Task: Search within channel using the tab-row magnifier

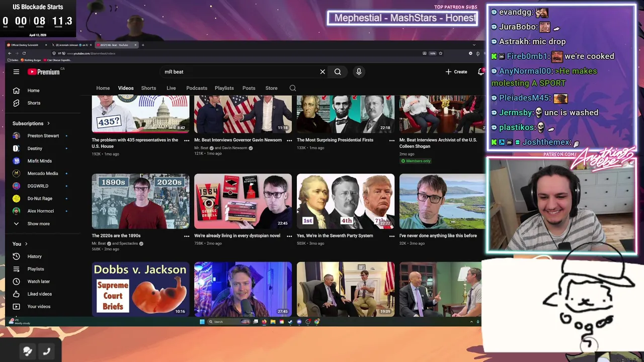Action: point(293,88)
